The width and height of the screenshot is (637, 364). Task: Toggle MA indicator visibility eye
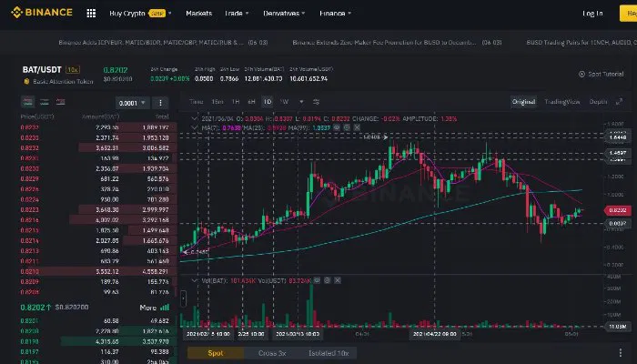[337, 127]
